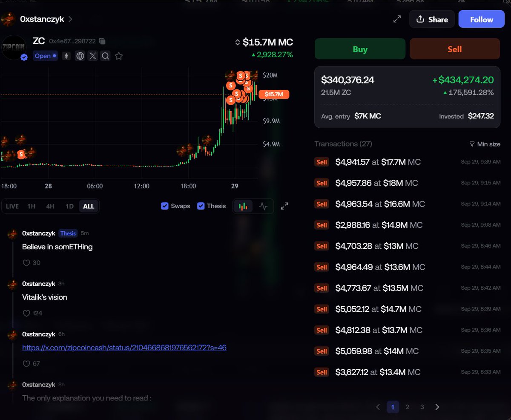
Task: Select transactions page 2
Action: coord(408,407)
